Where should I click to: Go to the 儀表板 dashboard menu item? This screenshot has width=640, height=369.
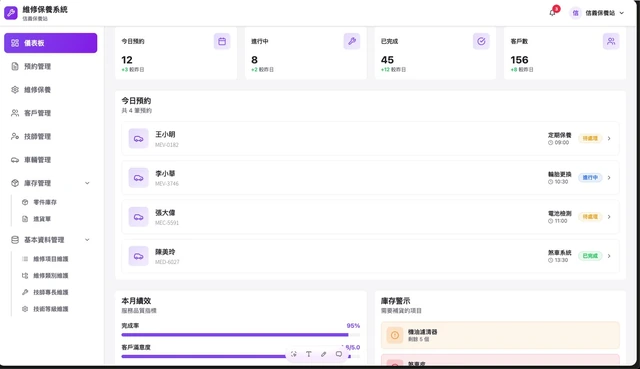click(x=51, y=43)
